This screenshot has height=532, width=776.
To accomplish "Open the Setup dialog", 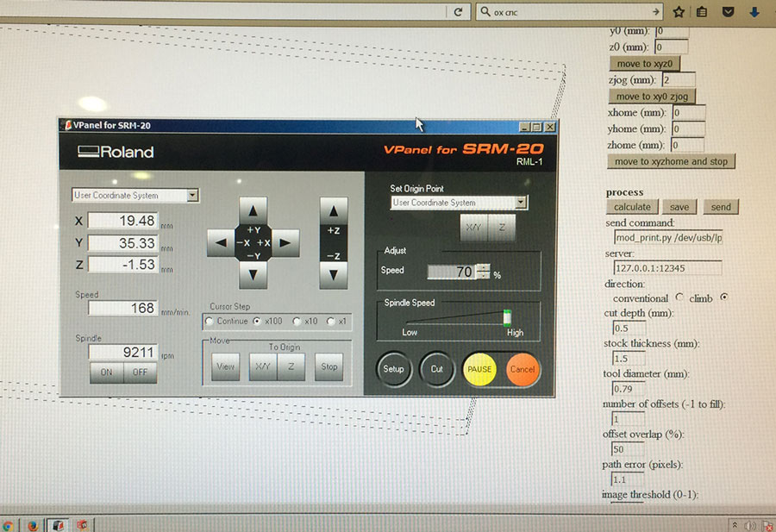I will (x=393, y=369).
